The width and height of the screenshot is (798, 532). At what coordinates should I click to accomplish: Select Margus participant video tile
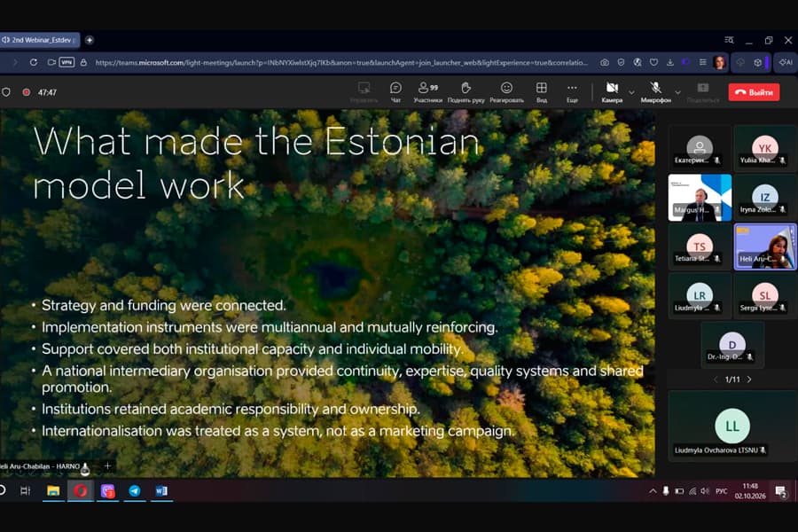[700, 198]
